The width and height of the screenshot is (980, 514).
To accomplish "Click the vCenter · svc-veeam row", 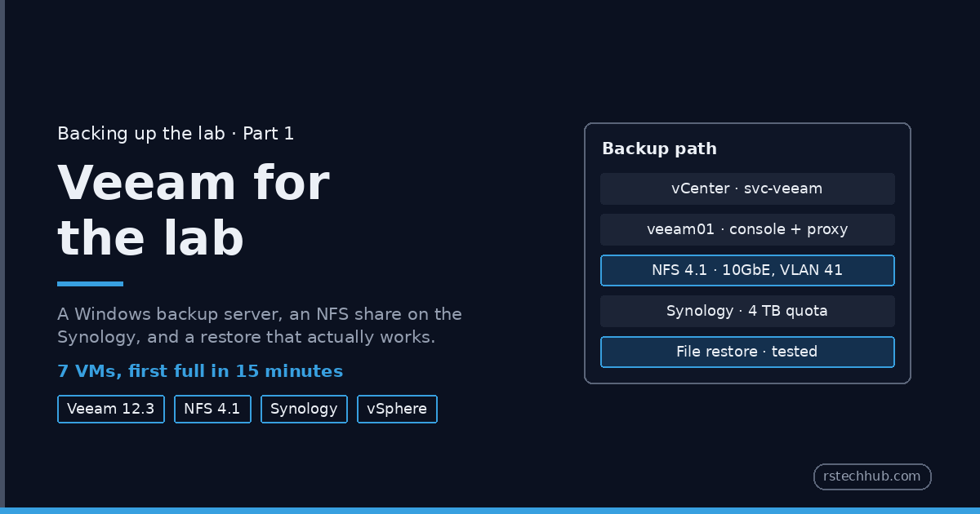I will (747, 188).
